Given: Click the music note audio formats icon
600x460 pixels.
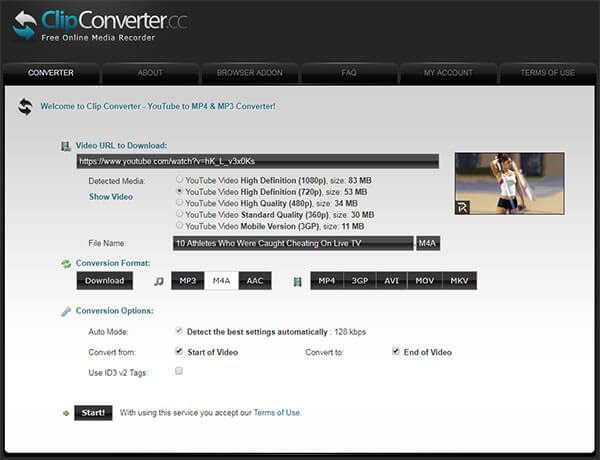Looking at the screenshot, I should [x=158, y=282].
